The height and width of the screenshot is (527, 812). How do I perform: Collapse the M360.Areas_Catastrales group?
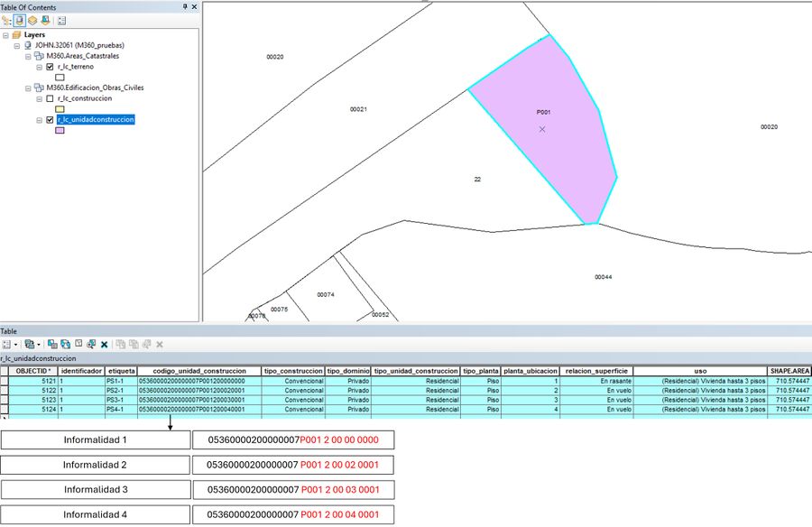pos(28,57)
